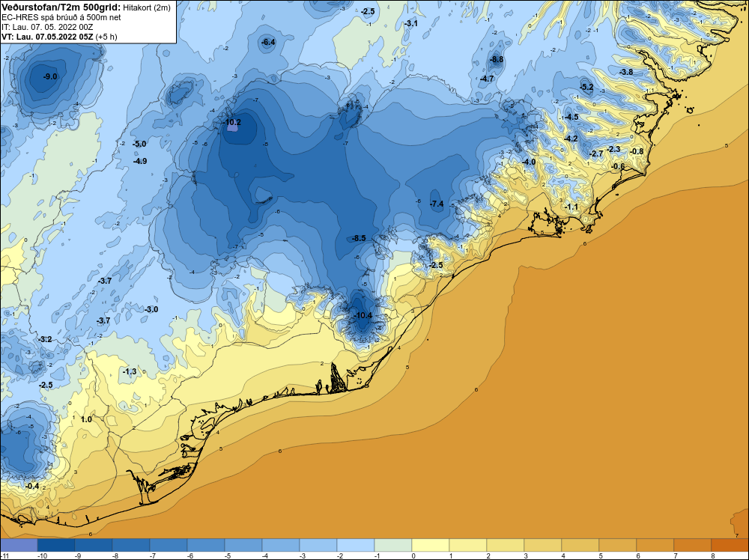Click the map title 'Veðurstofan/T2m 500grid'

[61, 7]
